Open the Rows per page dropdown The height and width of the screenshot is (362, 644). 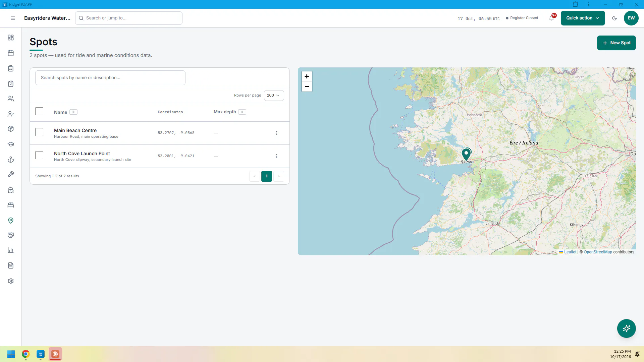point(274,96)
